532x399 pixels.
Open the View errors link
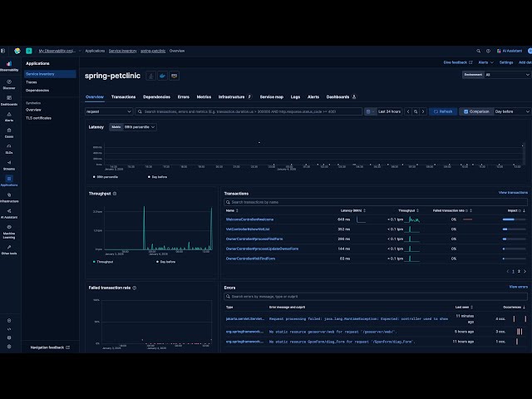519,287
